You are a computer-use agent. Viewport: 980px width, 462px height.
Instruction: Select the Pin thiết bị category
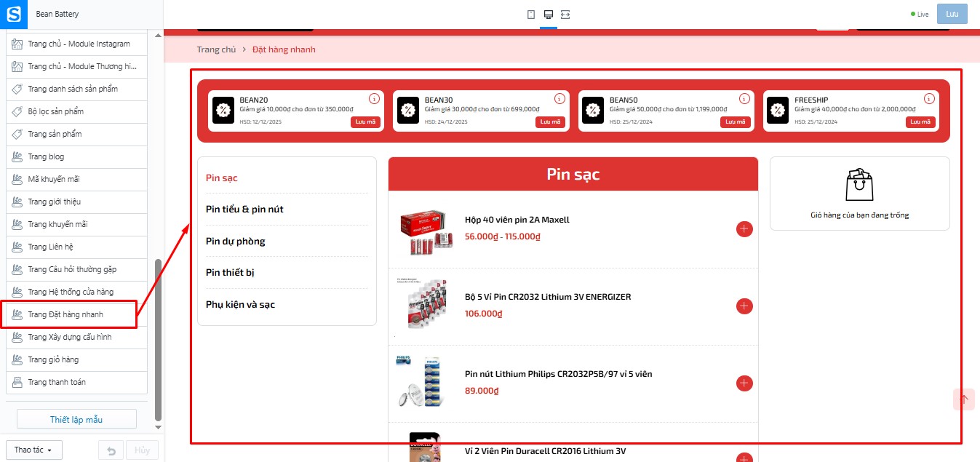[230, 273]
